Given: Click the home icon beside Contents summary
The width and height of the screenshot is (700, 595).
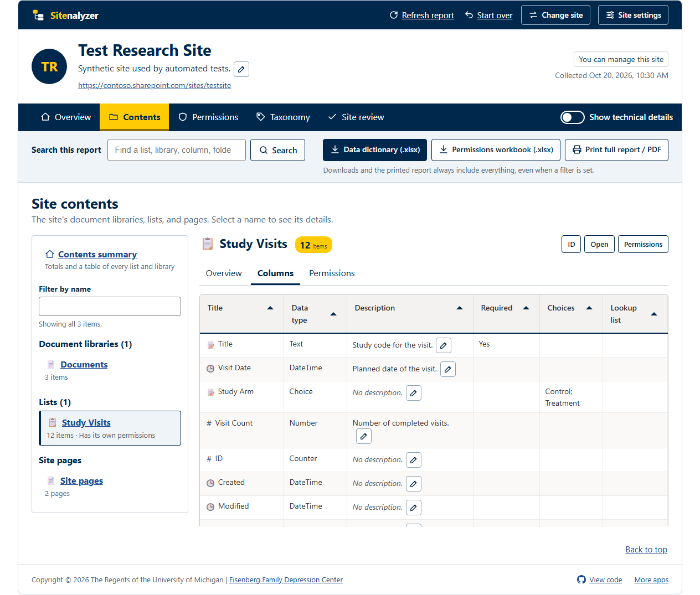Looking at the screenshot, I should click(x=50, y=254).
